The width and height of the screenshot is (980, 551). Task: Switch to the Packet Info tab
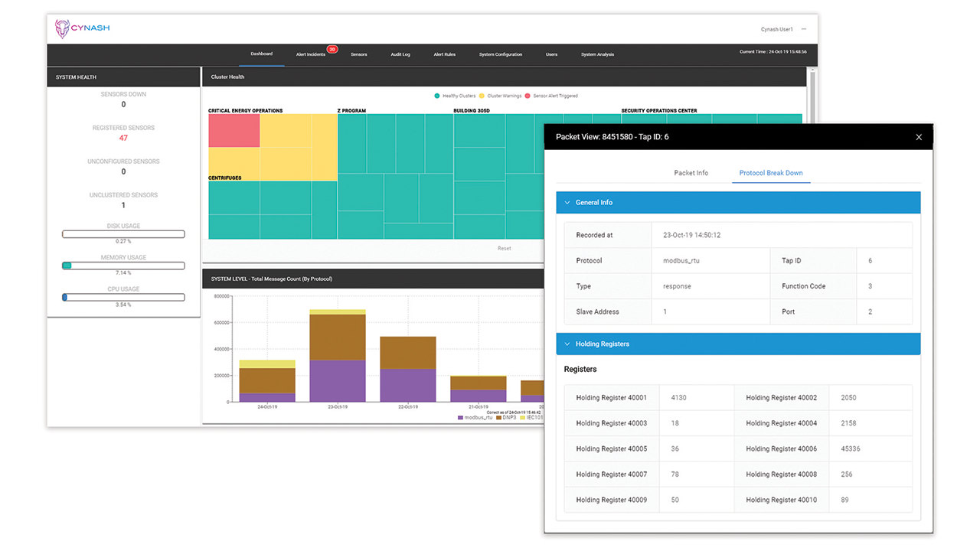pyautogui.click(x=691, y=173)
